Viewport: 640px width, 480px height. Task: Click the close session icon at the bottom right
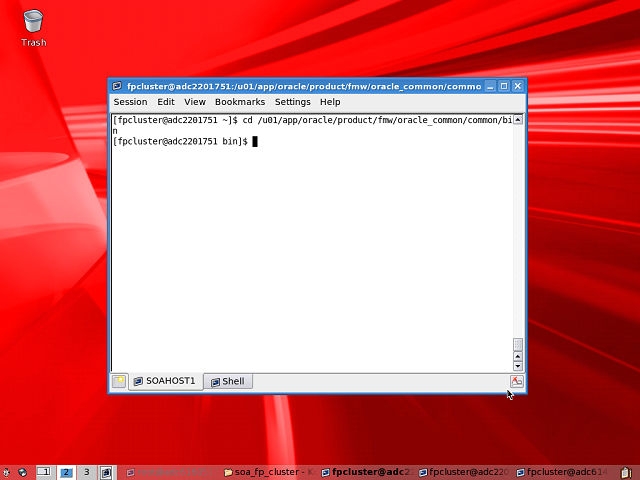[516, 381]
